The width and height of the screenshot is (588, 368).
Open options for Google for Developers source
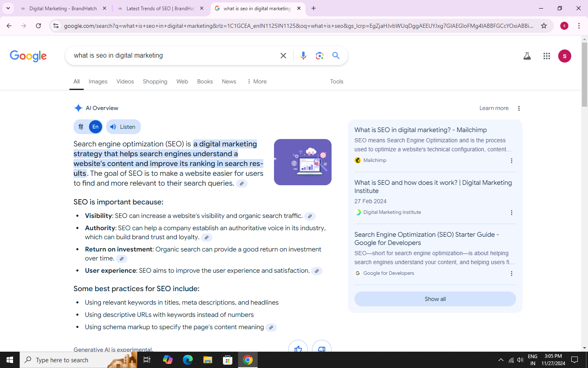(512, 274)
